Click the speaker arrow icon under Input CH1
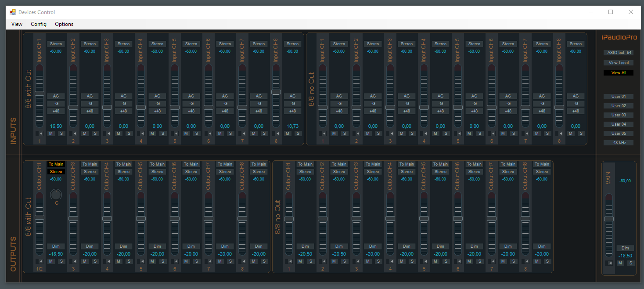Viewport: 644px width, 289px height. point(40,134)
